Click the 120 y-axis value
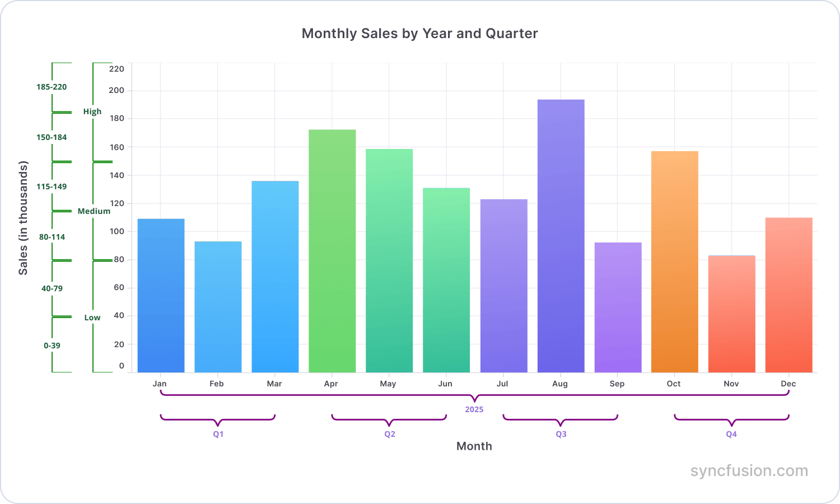 coord(116,203)
